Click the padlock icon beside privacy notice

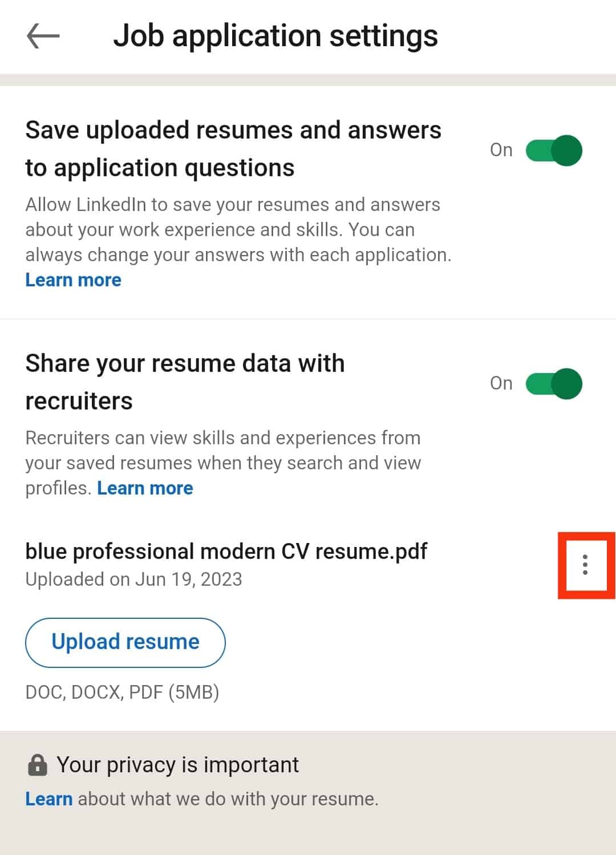[x=38, y=765]
